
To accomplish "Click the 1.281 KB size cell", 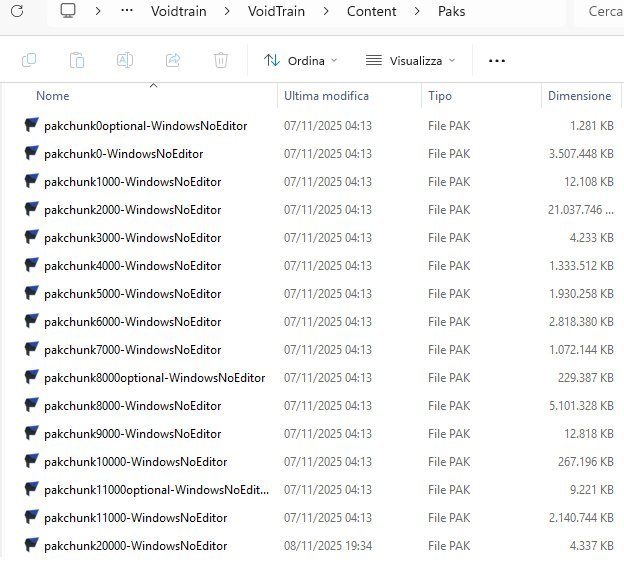I will [592, 126].
